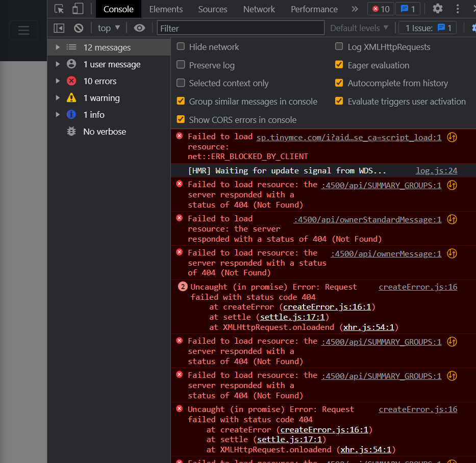The height and width of the screenshot is (463, 476).
Task: Open the :4500/api/ownerMessage:1 link
Action: click(x=386, y=253)
